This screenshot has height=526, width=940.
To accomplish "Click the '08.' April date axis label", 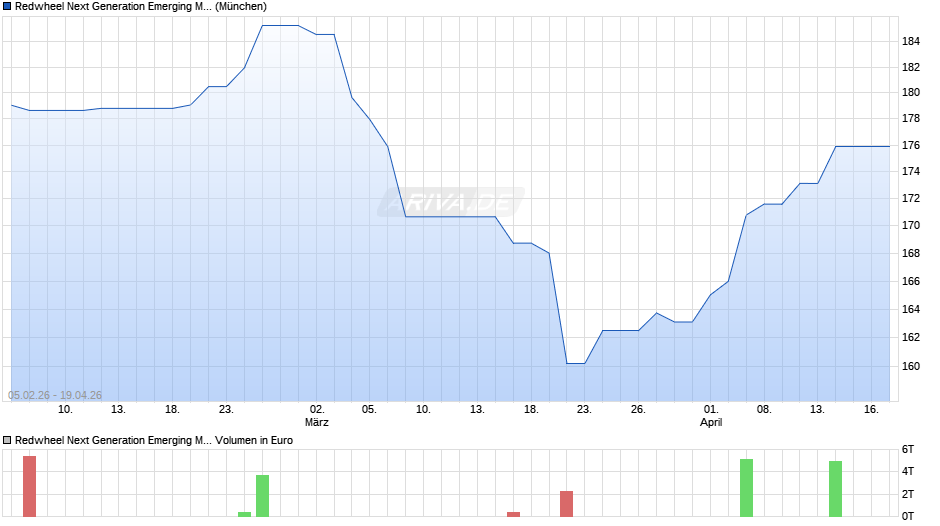I will (x=764, y=410).
